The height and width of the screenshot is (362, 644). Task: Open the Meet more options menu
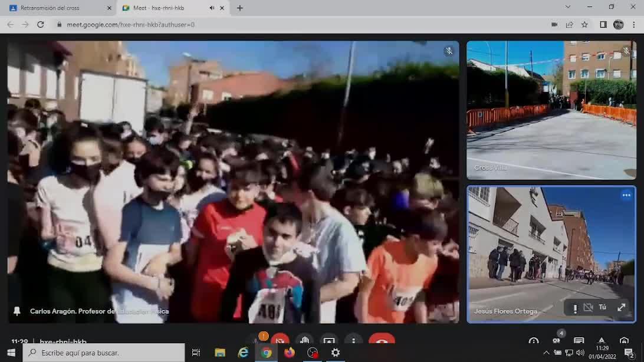pyautogui.click(x=353, y=340)
